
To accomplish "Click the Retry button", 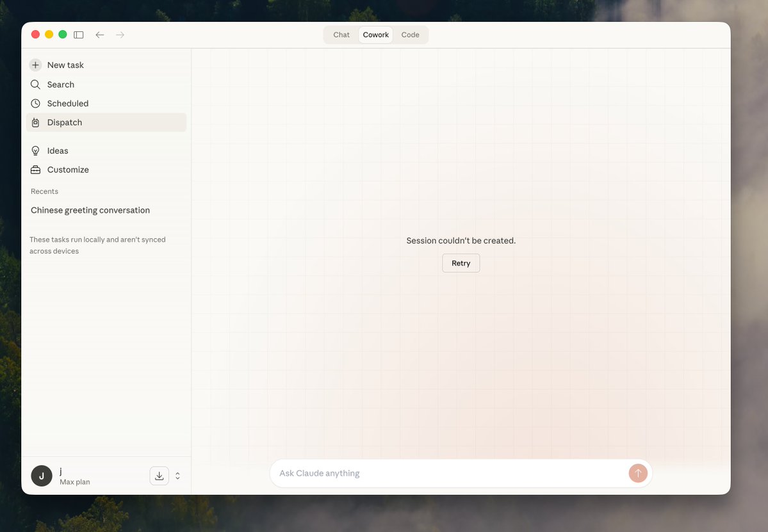I will point(461,263).
